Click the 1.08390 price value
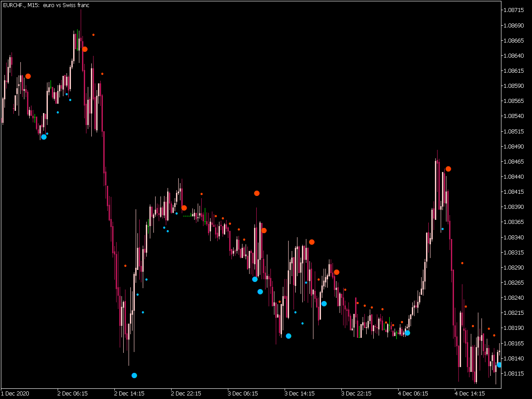 click(514, 207)
